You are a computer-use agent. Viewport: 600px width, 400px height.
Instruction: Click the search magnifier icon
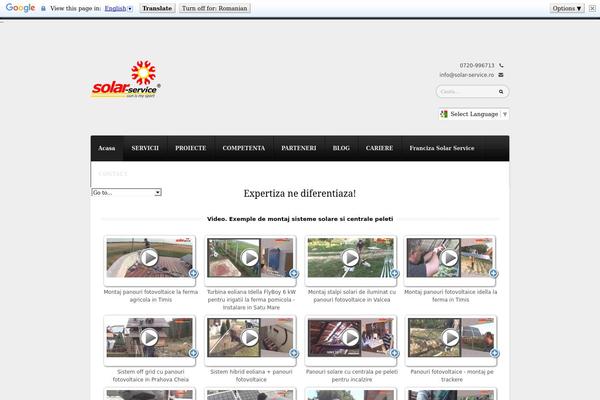[x=501, y=92]
